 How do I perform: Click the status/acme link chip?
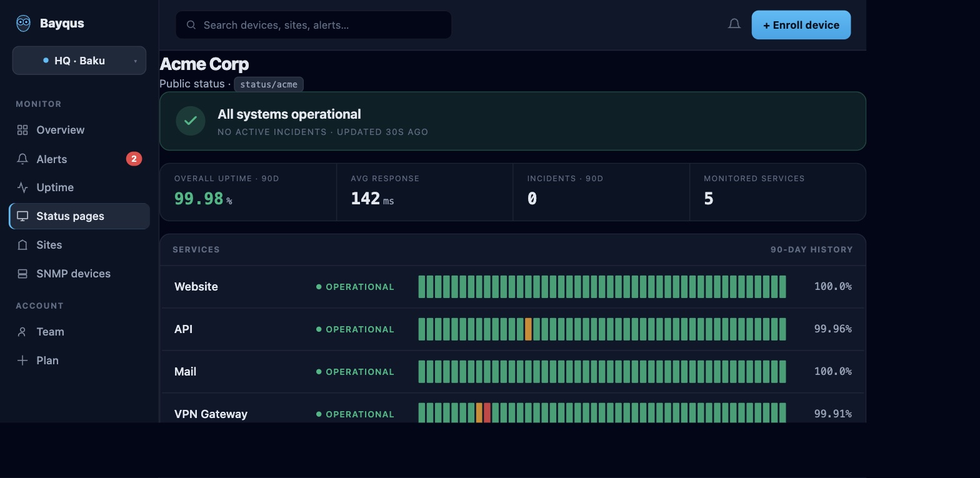coord(269,84)
